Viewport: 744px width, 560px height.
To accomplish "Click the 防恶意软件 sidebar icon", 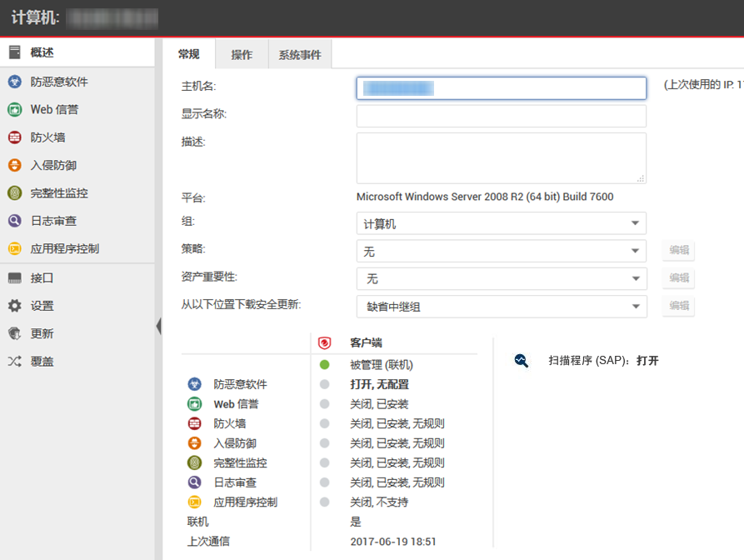I will coord(14,82).
